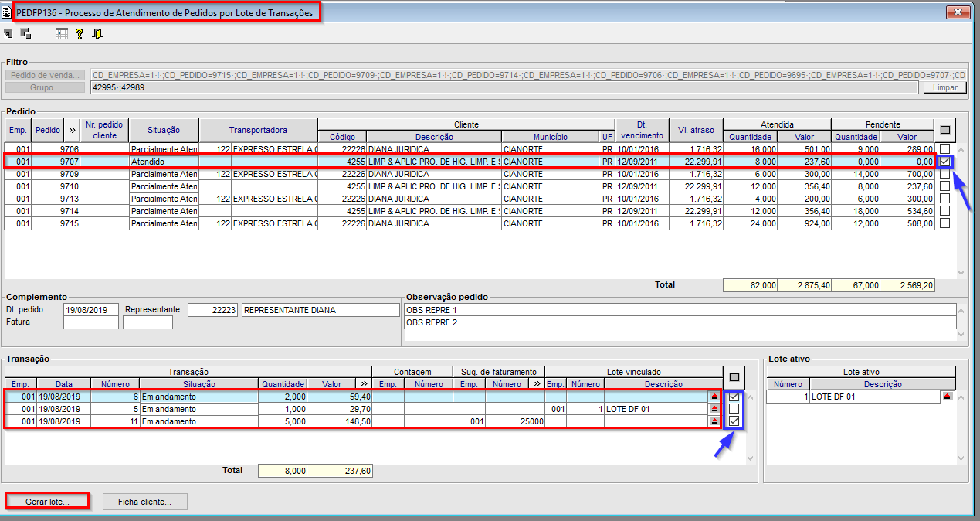The image size is (980, 521).
Task: Click the overlapping squares toolbar icon
Action: (25, 33)
